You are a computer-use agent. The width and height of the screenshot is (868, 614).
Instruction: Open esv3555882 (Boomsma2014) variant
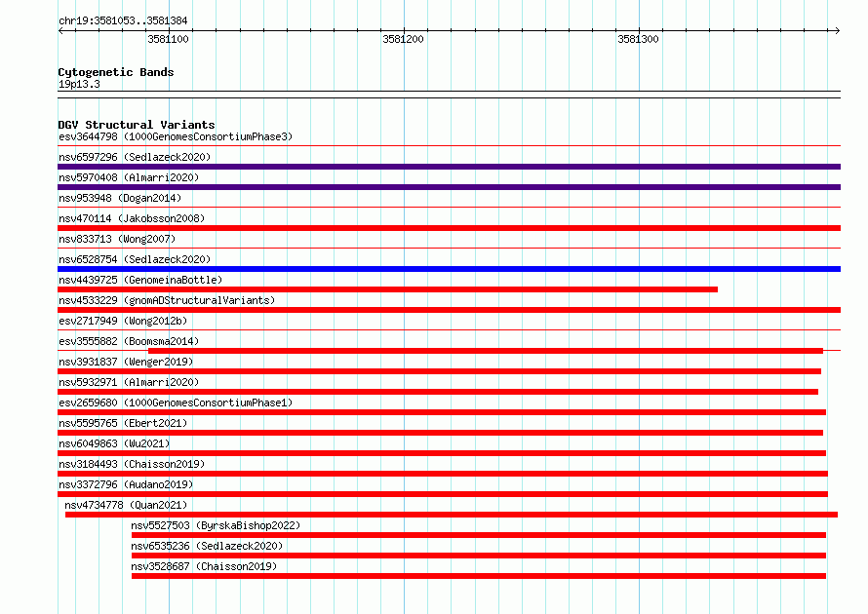[129, 341]
